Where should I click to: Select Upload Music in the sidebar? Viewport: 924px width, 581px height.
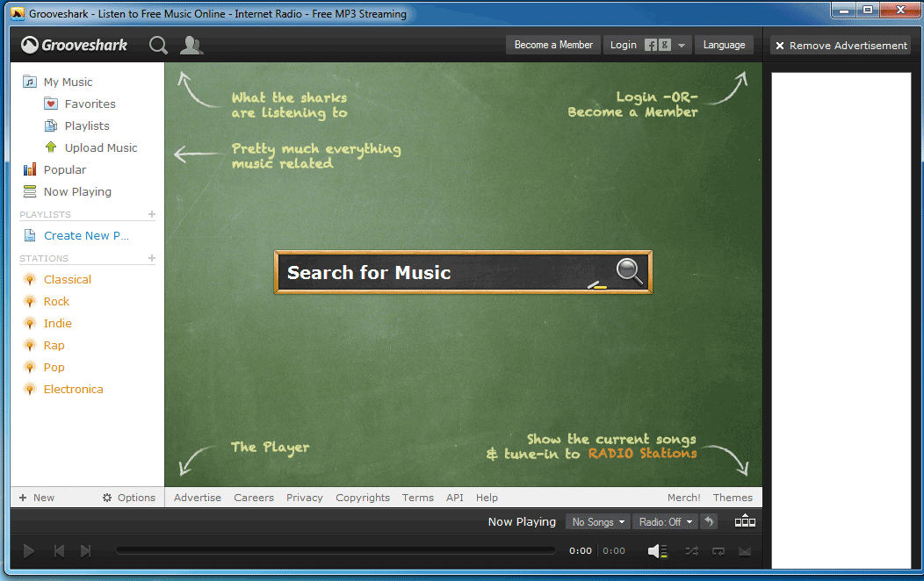pos(90,147)
